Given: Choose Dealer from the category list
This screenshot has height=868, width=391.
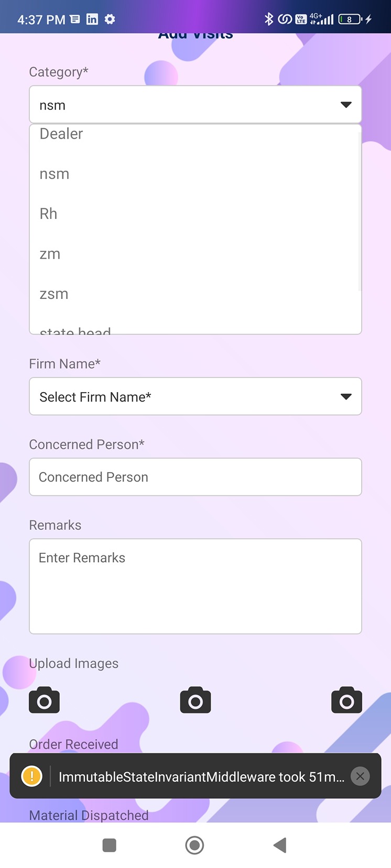Looking at the screenshot, I should pos(61,134).
